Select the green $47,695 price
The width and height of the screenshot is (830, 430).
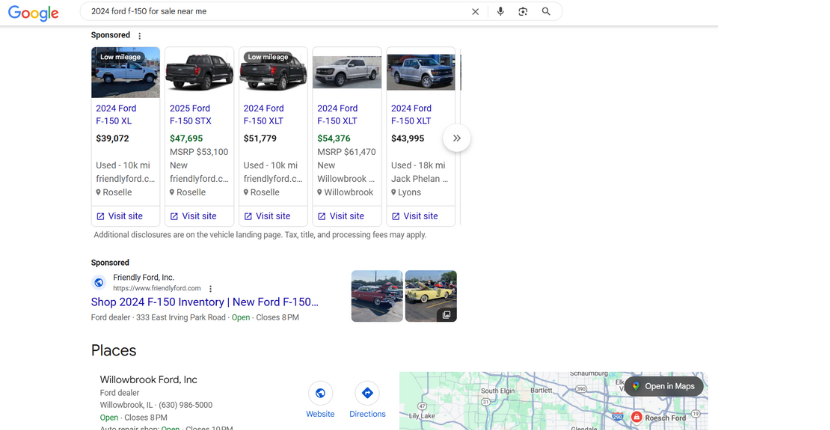click(x=186, y=139)
